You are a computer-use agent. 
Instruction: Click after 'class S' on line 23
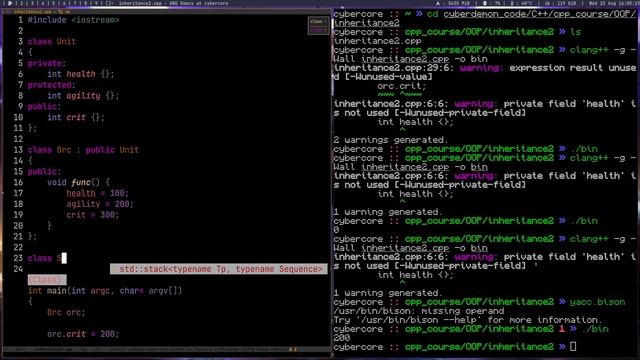[x=64, y=258]
